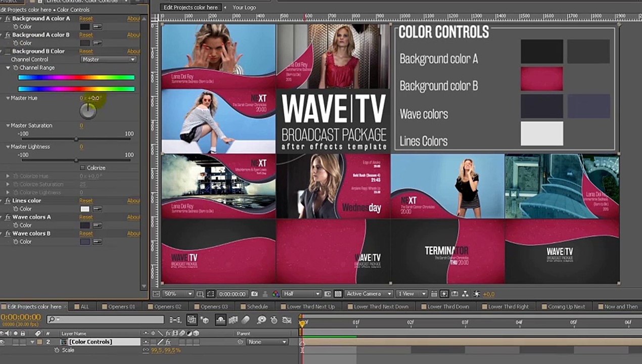Open the Coming Up Next tab

coord(563,307)
